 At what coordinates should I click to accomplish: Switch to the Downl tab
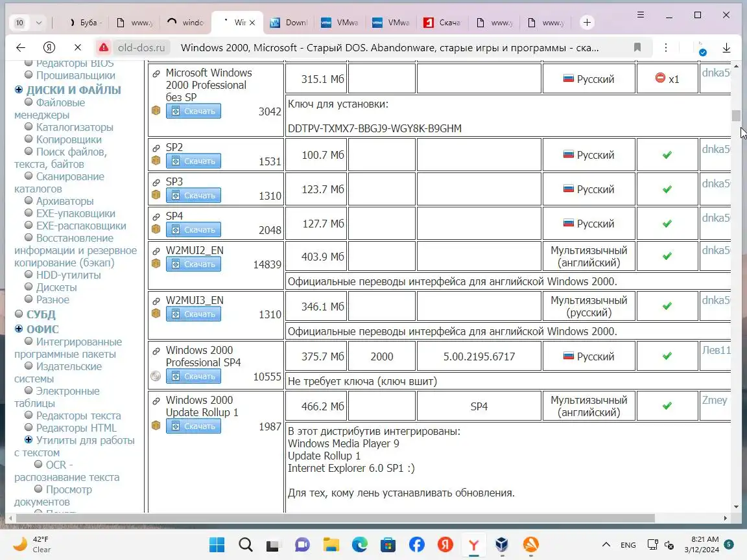[x=289, y=23]
